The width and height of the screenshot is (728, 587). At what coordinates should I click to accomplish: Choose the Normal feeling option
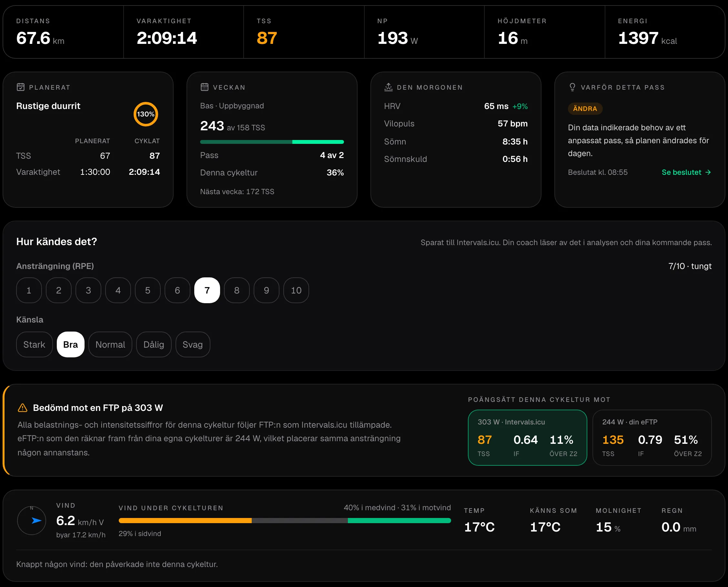coord(110,344)
